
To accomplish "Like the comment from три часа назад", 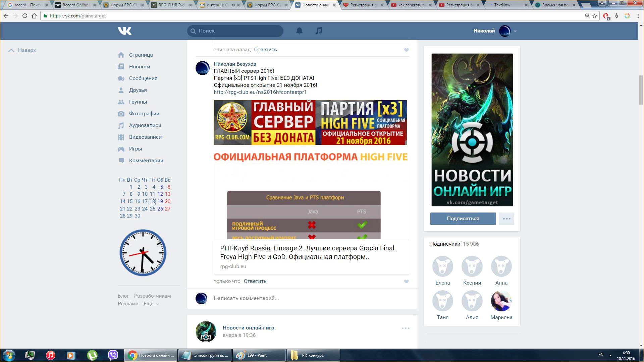I will [406, 50].
